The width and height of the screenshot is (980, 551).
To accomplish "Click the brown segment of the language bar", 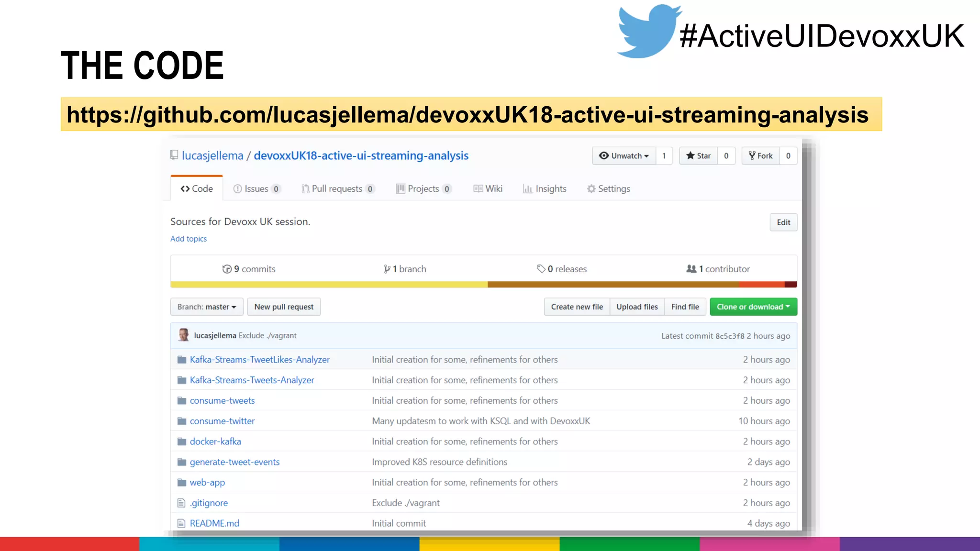I will [613, 285].
